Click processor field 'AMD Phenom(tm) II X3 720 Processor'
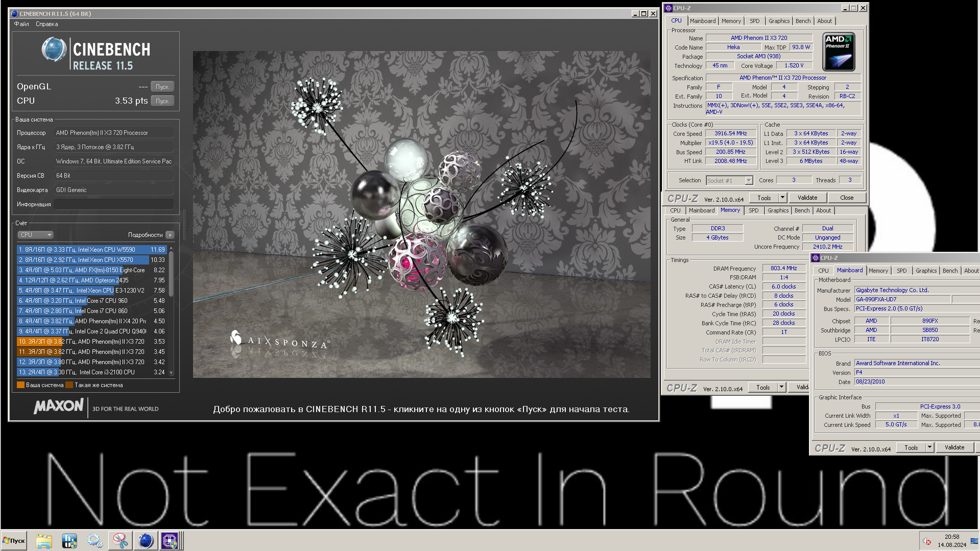Viewport: 980px width, 551px height. [114, 133]
